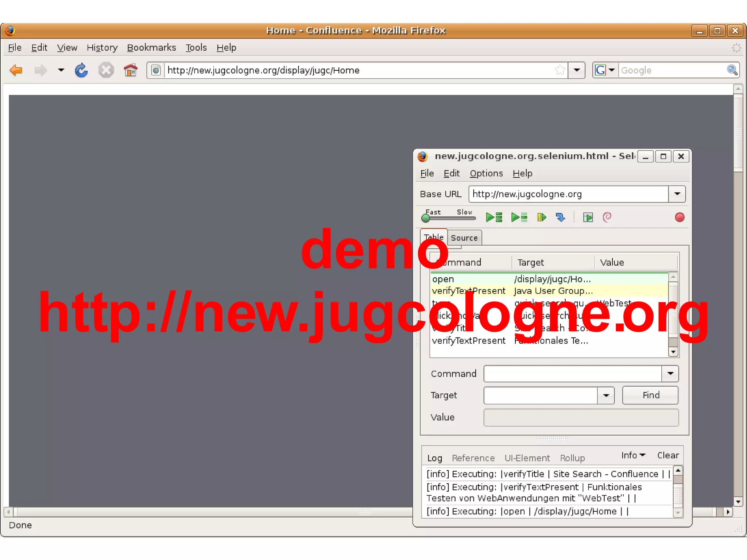Image resolution: width=747 pixels, height=560 pixels.
Task: Select the Java User Group row
Action: pos(549,291)
